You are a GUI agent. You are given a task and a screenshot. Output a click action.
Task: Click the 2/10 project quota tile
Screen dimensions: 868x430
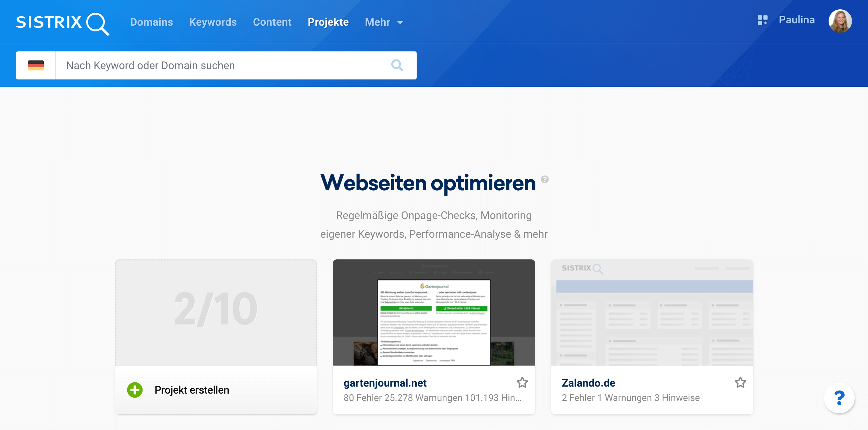pyautogui.click(x=216, y=312)
